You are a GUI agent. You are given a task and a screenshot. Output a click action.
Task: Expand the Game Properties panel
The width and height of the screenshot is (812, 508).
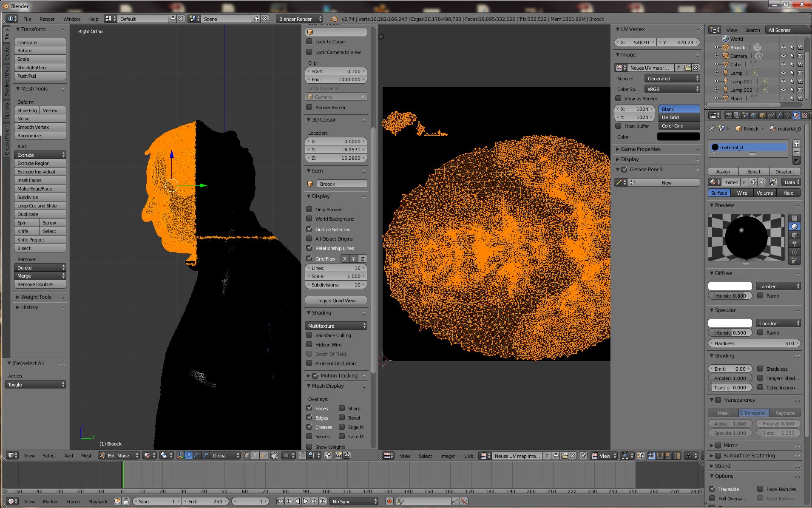pyautogui.click(x=640, y=149)
